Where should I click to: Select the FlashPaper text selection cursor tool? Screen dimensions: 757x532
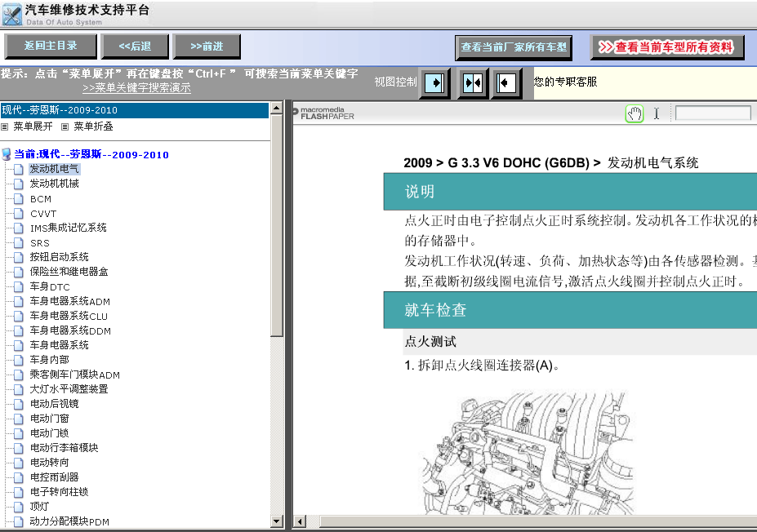coord(657,114)
